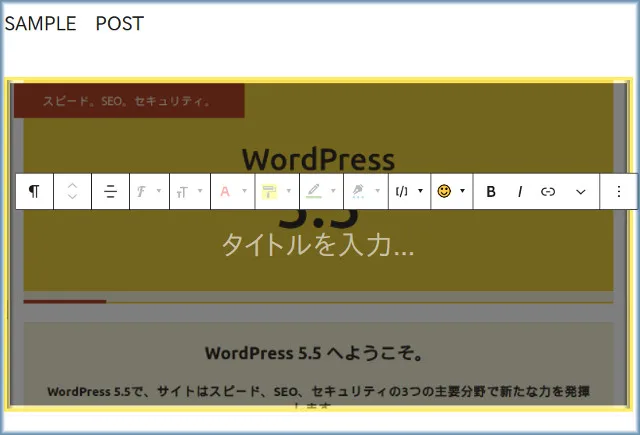Insert a link with the link icon
The height and width of the screenshot is (435, 640).
(x=548, y=191)
